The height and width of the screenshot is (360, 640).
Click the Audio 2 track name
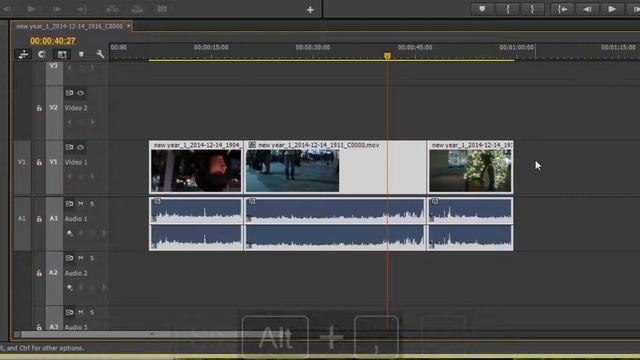[x=76, y=273]
